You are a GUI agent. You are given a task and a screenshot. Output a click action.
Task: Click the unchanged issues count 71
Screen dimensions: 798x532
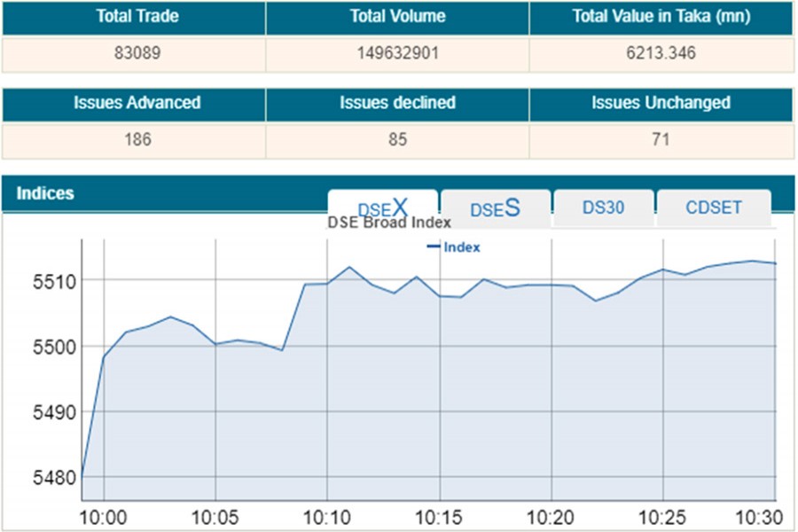click(661, 139)
